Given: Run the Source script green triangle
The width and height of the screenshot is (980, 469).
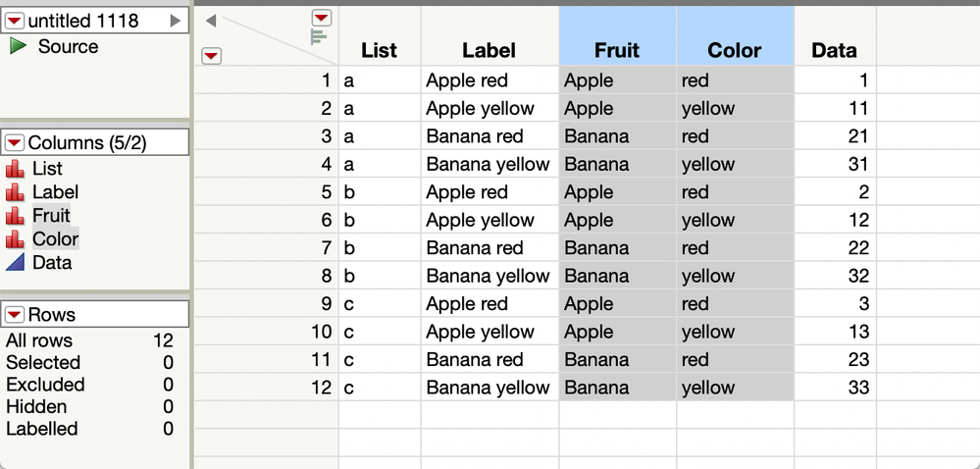Looking at the screenshot, I should point(18,46).
